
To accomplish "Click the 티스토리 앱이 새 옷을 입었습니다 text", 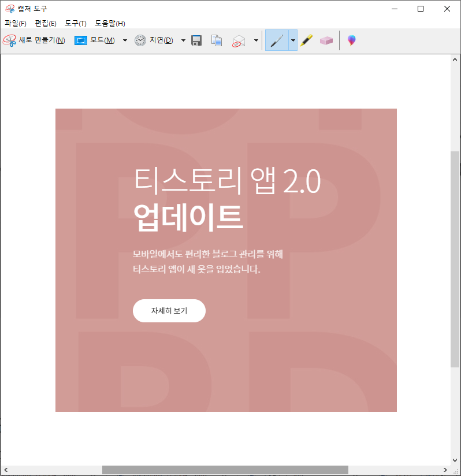I will 196,269.
